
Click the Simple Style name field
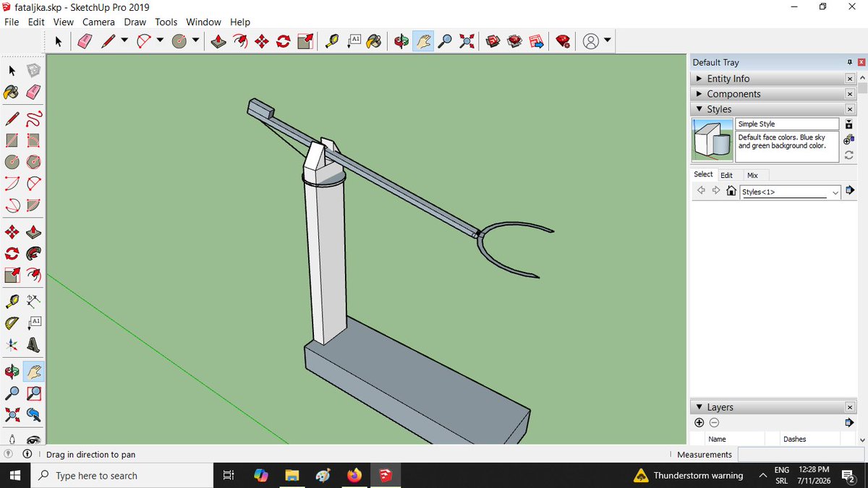(787, 124)
